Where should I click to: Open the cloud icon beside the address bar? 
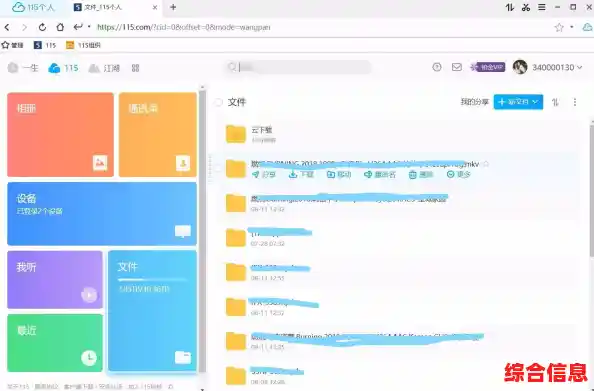click(587, 27)
